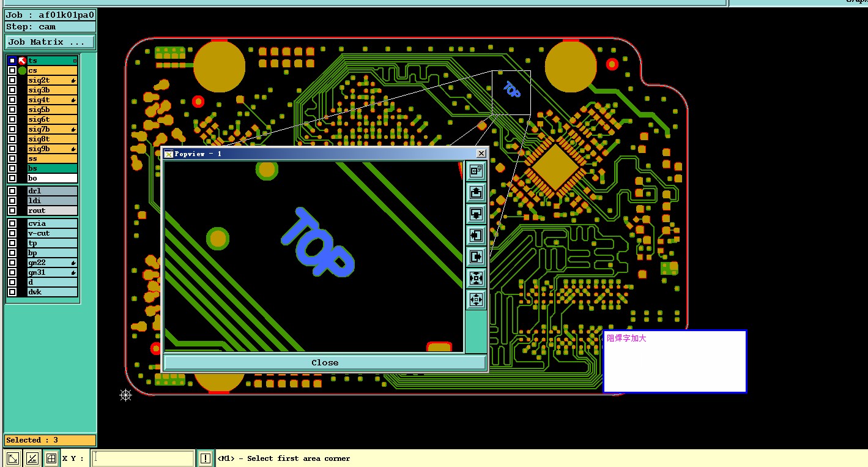This screenshot has width=868, height=467.
Task: Toggle the grid snap icon in bottom bar
Action: (51, 458)
